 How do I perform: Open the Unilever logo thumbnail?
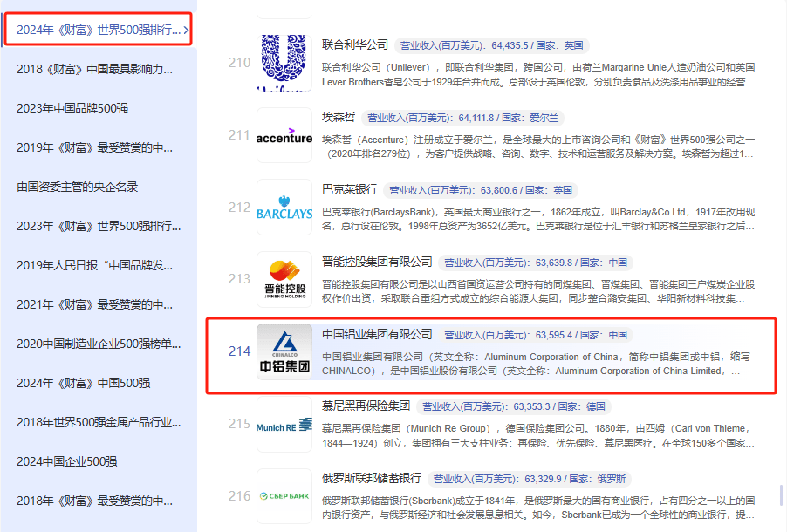coord(284,63)
